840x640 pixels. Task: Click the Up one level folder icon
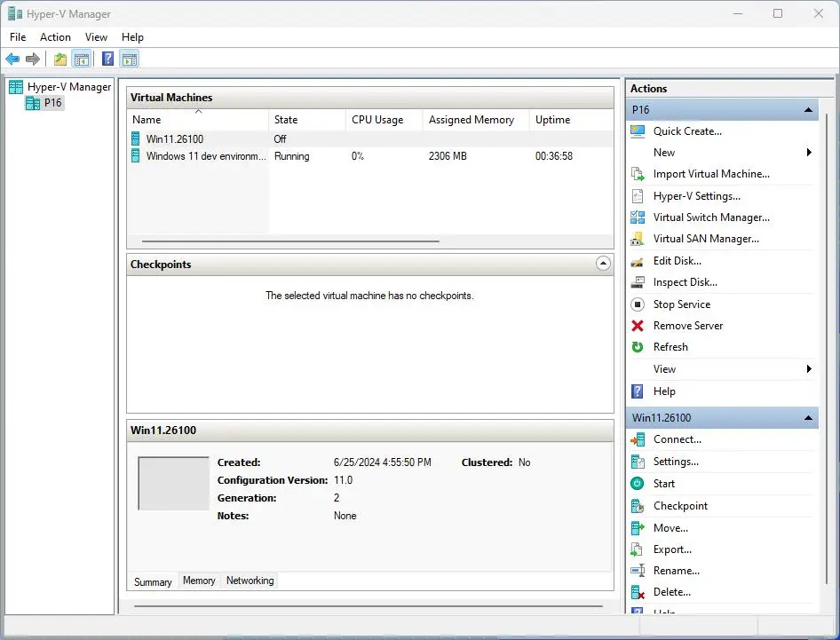coord(60,59)
